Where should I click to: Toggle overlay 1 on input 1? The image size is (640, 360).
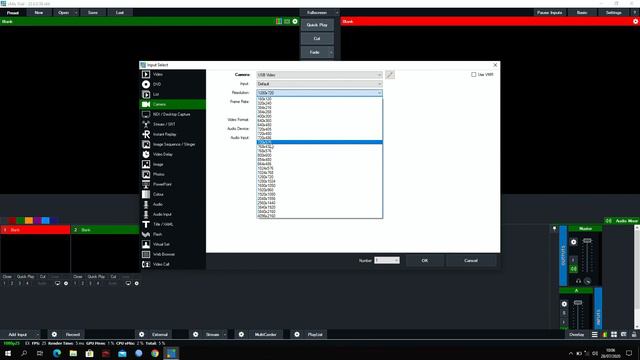pos(4,283)
